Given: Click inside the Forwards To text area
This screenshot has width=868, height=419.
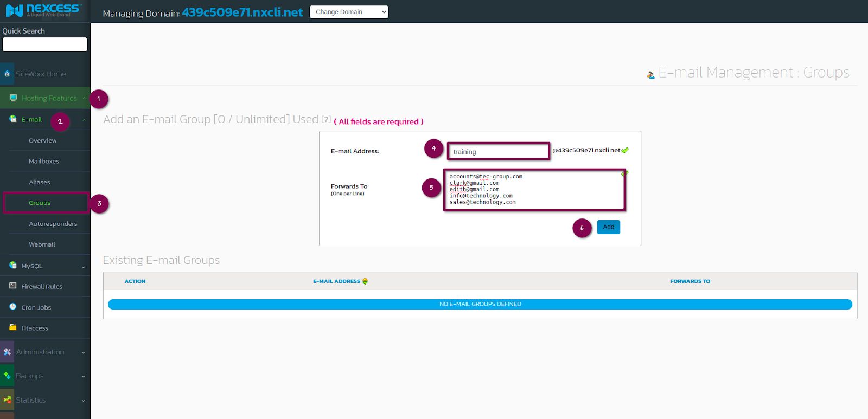Looking at the screenshot, I should 534,190.
